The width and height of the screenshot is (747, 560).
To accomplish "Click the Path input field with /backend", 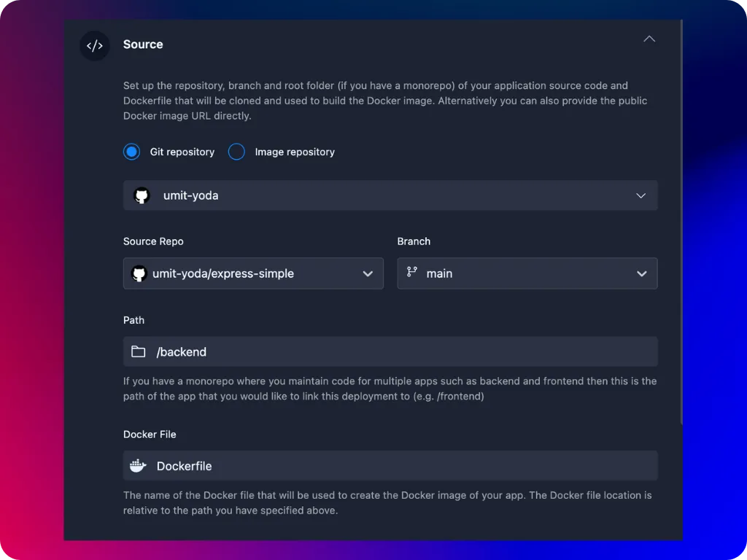I will point(390,351).
